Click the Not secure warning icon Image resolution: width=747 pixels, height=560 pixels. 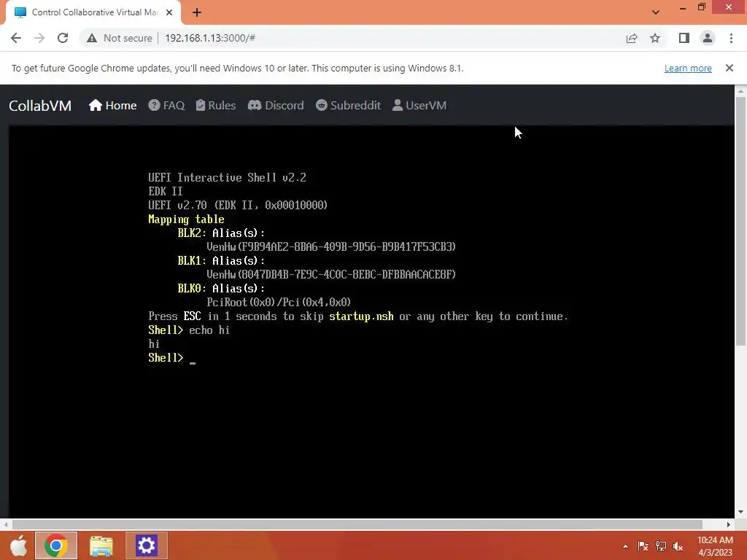[92, 38]
